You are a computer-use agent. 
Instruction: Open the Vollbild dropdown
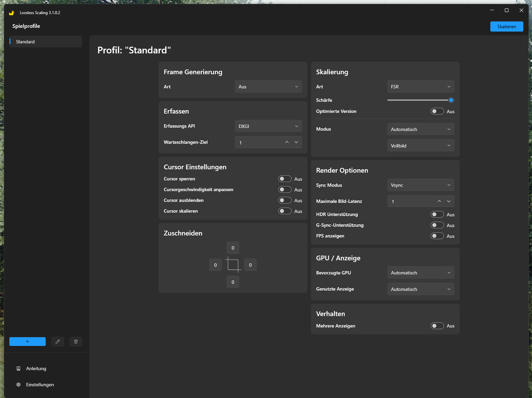point(421,145)
